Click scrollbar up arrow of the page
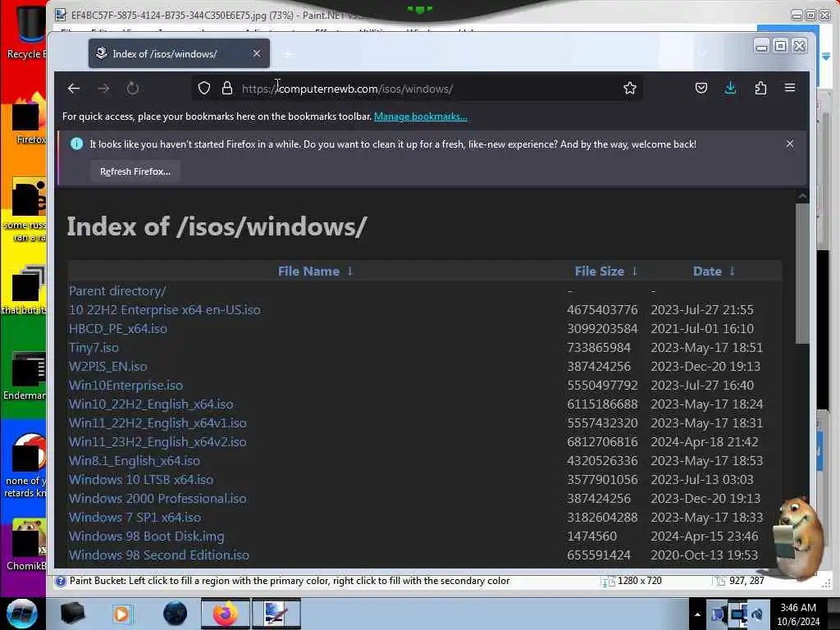This screenshot has width=840, height=630. point(802,197)
